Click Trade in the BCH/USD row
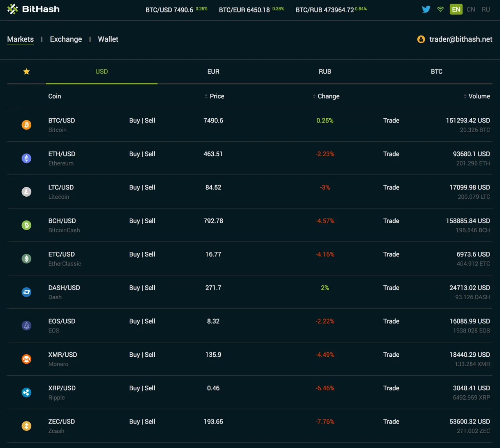500x448 pixels. pyautogui.click(x=391, y=221)
